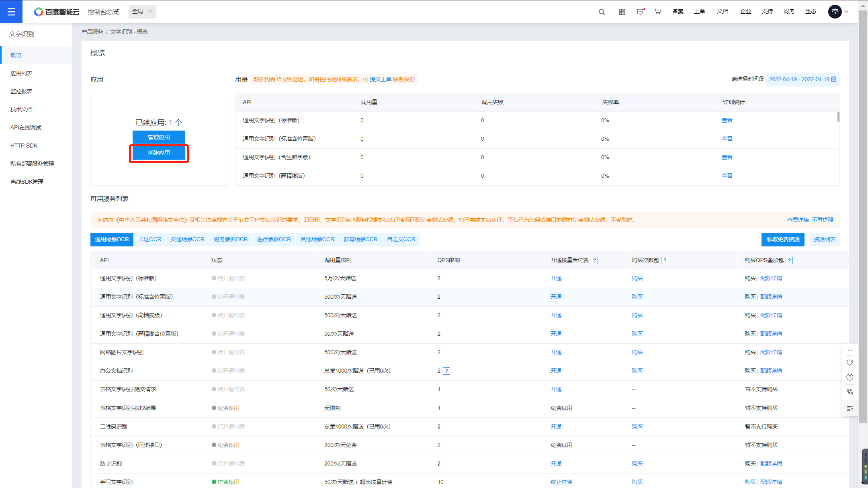Open 控制台总览 in the header
Viewport: 868px width, 488px height.
[103, 12]
